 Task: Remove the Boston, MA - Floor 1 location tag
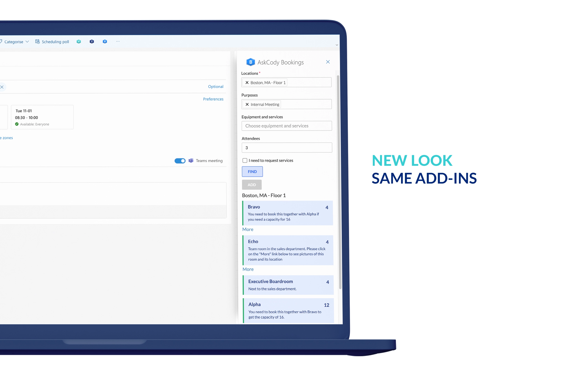pos(247,83)
